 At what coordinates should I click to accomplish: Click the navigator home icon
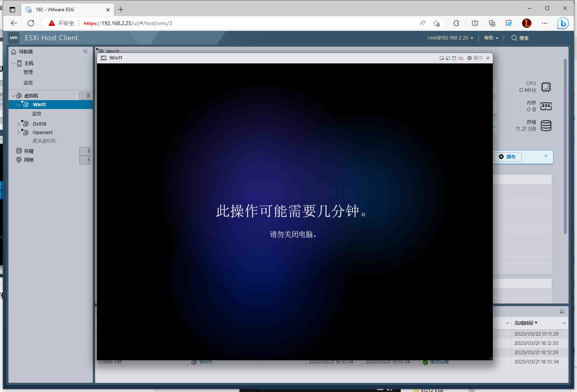tap(14, 52)
